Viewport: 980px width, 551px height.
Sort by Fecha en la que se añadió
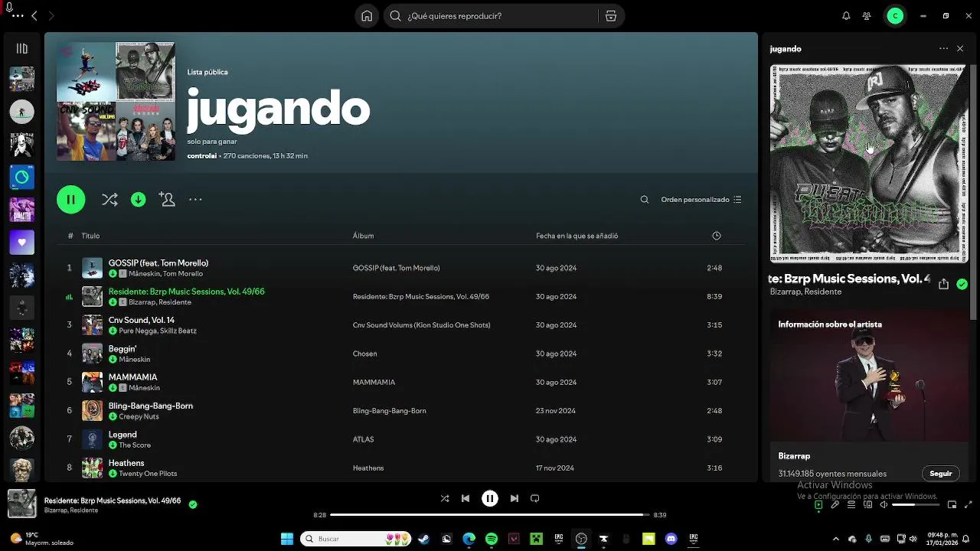pos(577,236)
